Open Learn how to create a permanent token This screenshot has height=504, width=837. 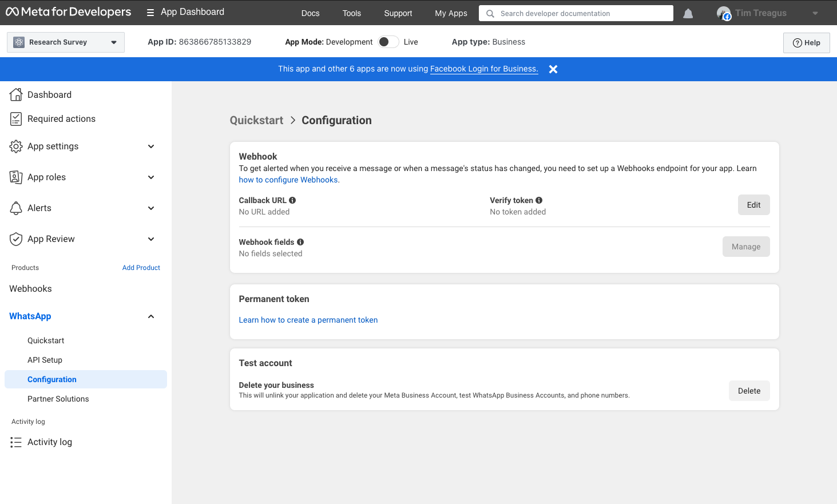(308, 320)
